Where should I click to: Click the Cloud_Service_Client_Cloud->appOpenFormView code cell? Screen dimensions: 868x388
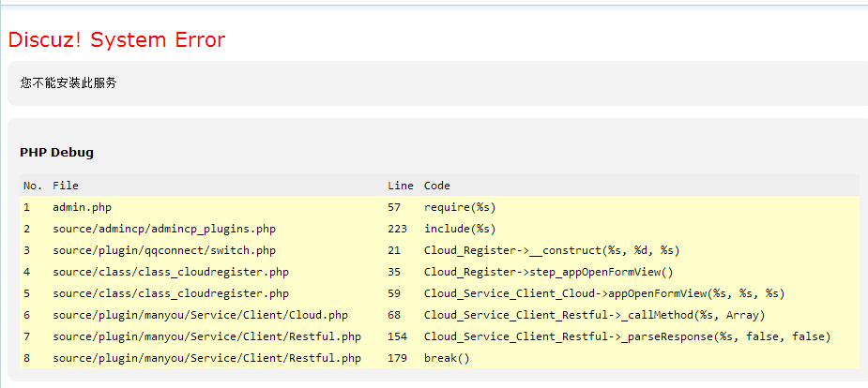coord(604,293)
